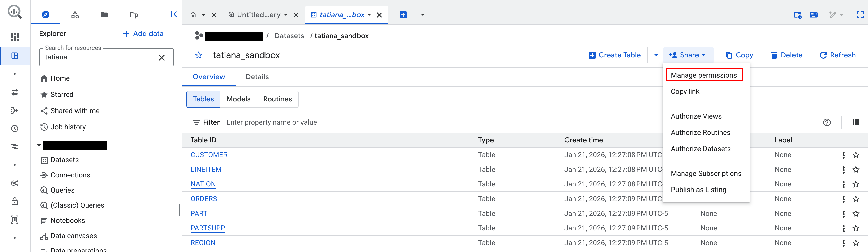The image size is (868, 252).
Task: Open a new query tab with the plus icon
Action: pos(403,15)
